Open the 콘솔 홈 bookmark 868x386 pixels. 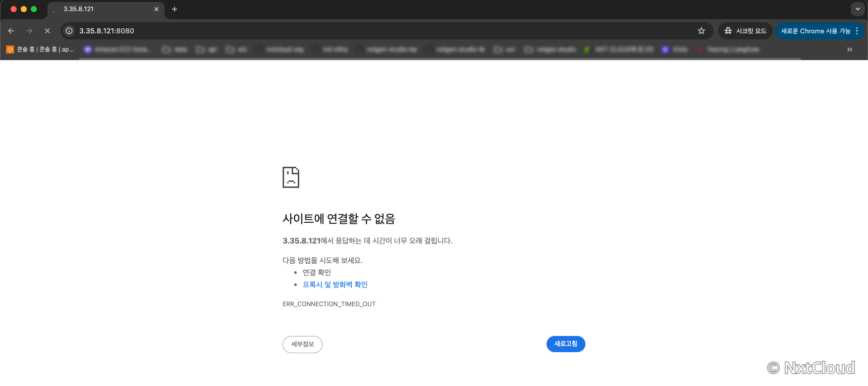point(40,50)
